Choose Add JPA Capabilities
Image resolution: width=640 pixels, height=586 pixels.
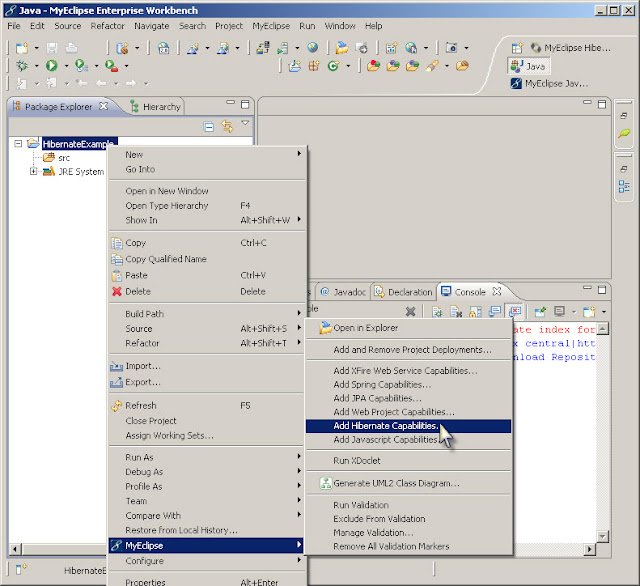coord(408,398)
